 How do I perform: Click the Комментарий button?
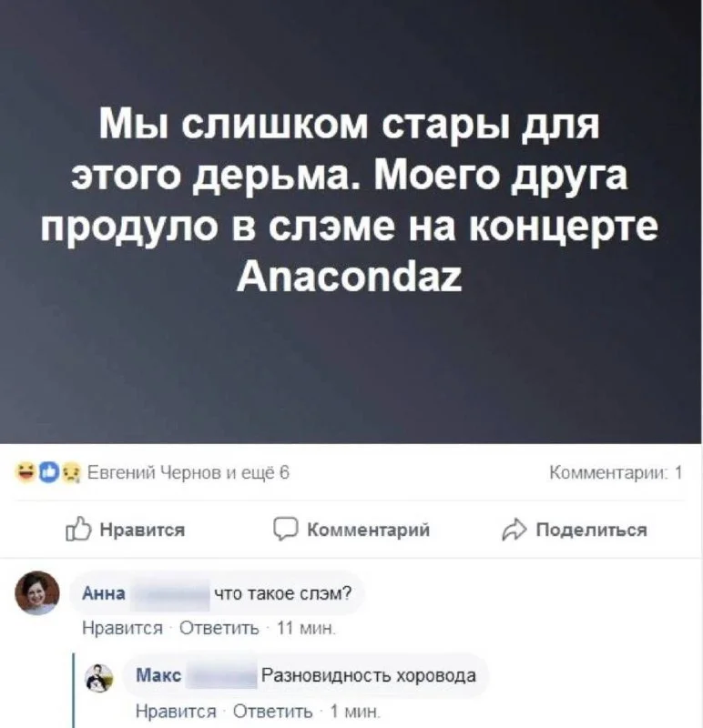coord(369,530)
